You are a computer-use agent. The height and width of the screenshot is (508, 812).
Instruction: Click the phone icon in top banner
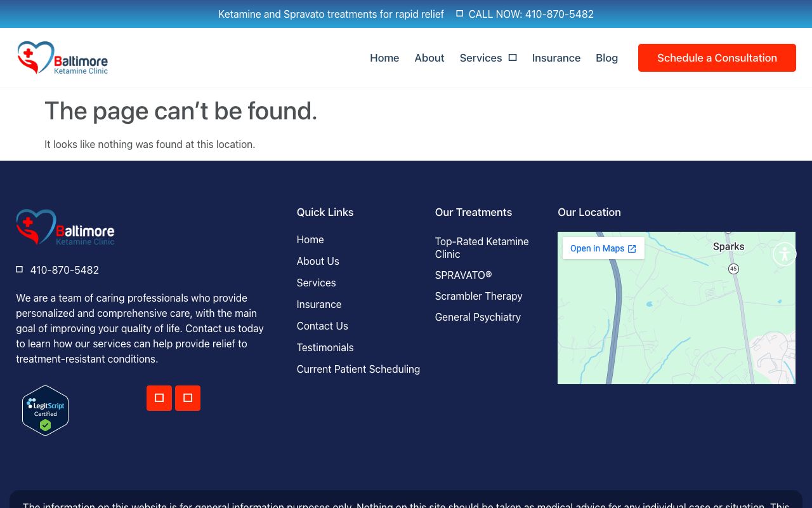[459, 13]
